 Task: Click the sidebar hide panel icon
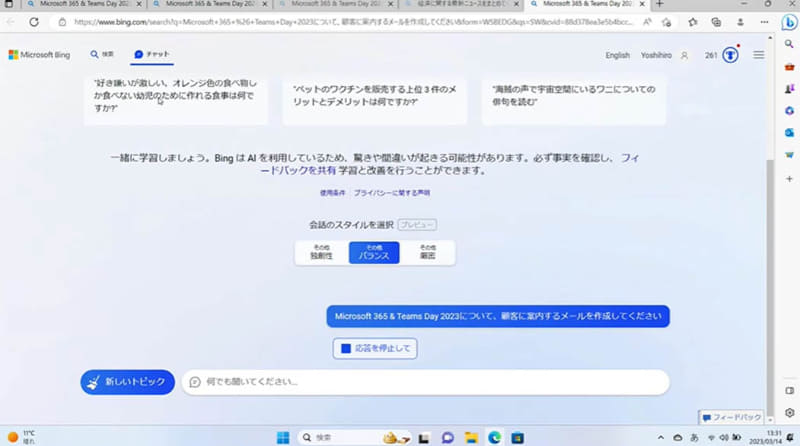[789, 390]
